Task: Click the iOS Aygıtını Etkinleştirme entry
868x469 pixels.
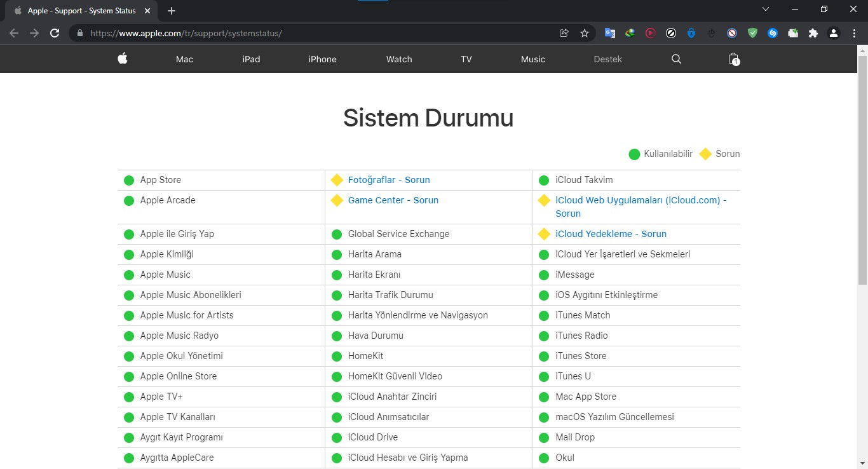Action: 606,295
